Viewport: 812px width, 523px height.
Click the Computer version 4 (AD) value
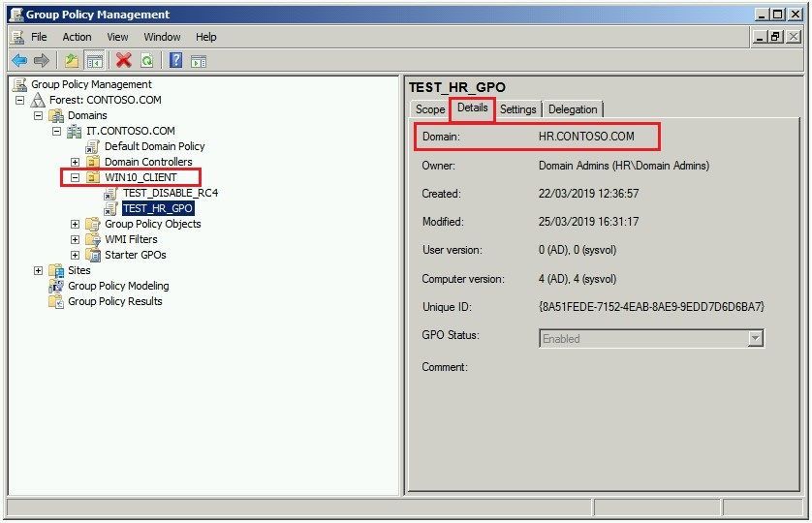[x=577, y=279]
